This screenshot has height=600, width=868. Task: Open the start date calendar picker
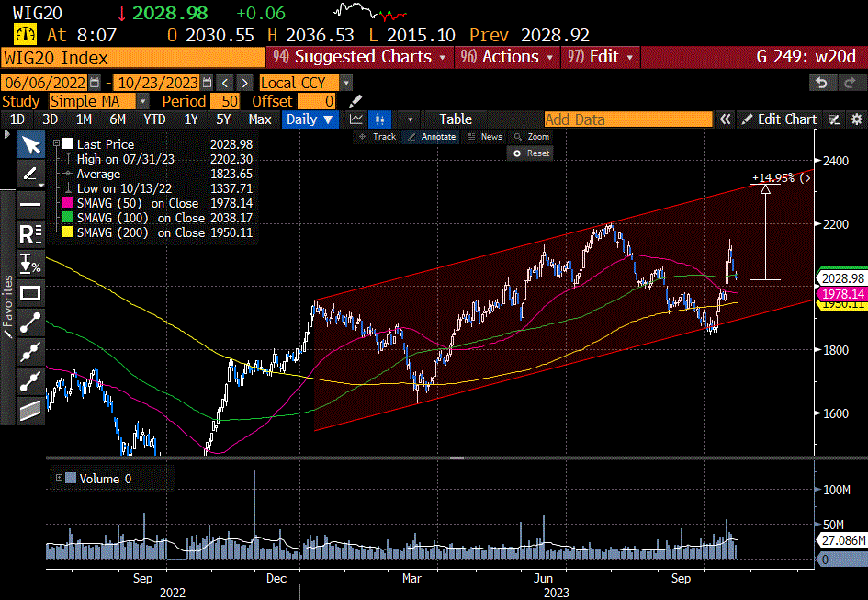tap(95, 83)
